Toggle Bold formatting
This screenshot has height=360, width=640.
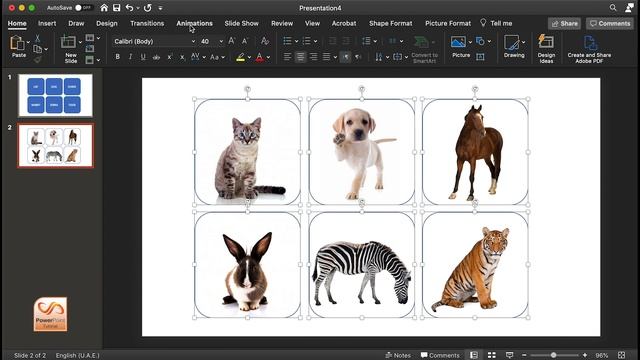click(118, 57)
